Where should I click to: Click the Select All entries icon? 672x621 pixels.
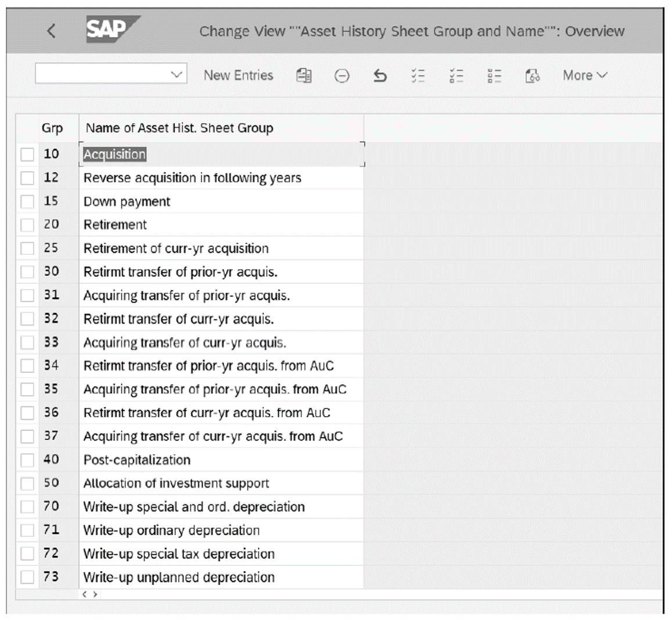pyautogui.click(x=418, y=75)
